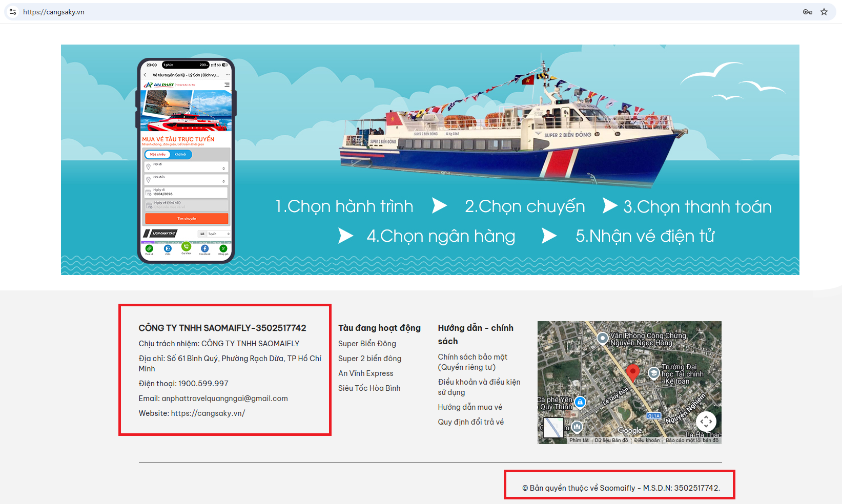Open the site information icon beside the URL
Viewport: 842px width, 504px height.
coord(13,12)
